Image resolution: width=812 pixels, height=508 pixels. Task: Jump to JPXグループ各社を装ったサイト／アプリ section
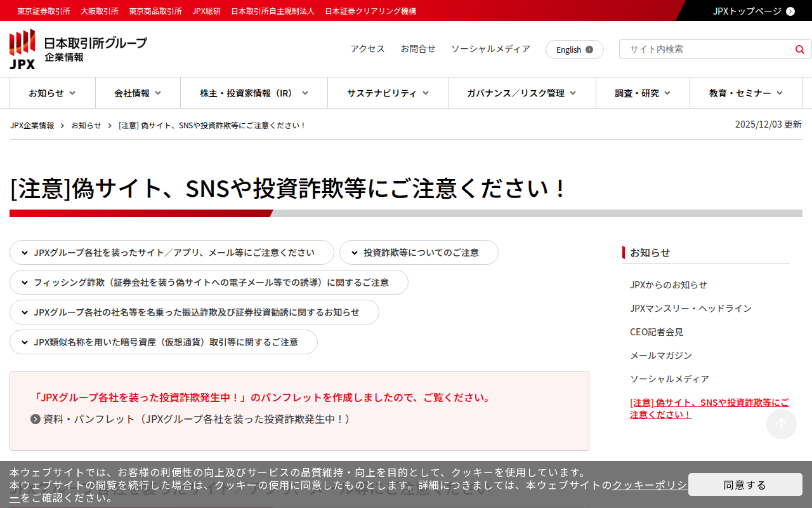172,253
